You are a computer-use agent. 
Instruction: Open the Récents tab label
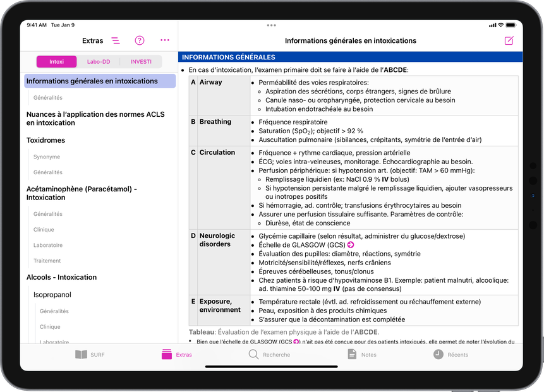458,355
